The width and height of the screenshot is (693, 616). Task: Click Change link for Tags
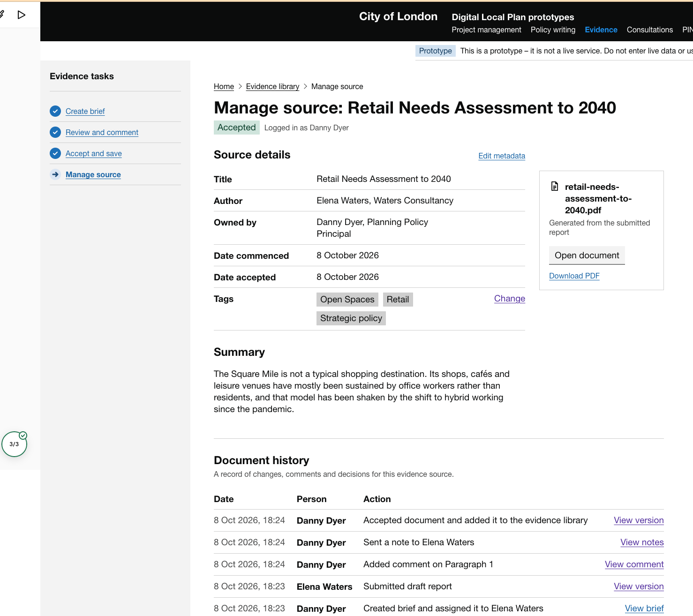pos(510,299)
